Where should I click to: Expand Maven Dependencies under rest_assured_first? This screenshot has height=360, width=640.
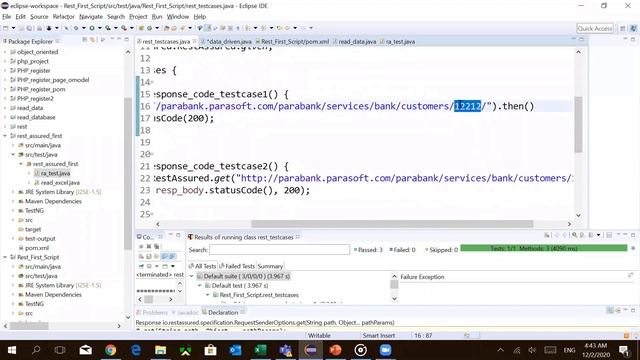coord(13,201)
